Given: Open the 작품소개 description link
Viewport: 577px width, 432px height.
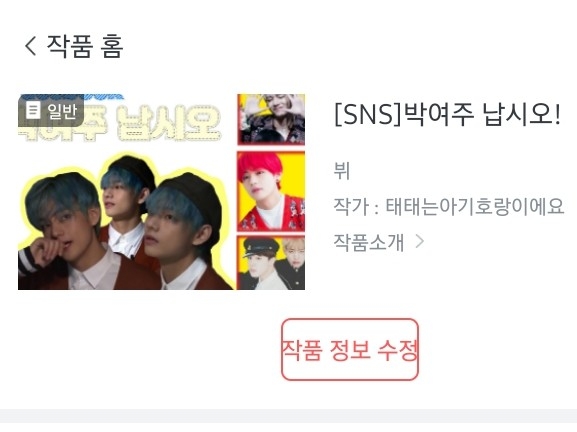Looking at the screenshot, I should coord(369,242).
